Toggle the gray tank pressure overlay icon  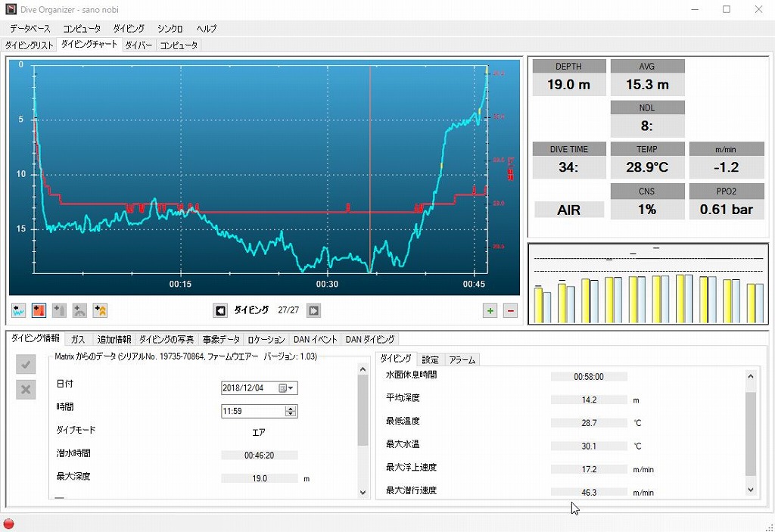click(60, 310)
